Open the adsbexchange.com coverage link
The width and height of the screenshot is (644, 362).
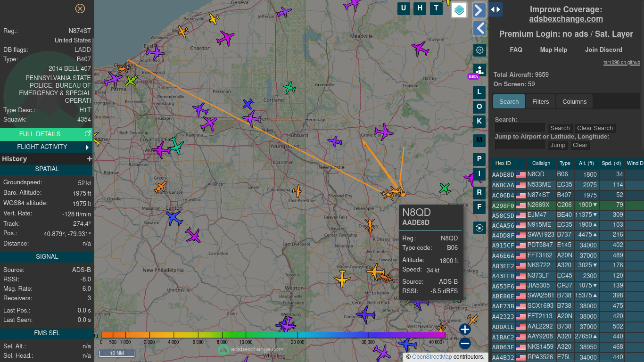point(566,19)
